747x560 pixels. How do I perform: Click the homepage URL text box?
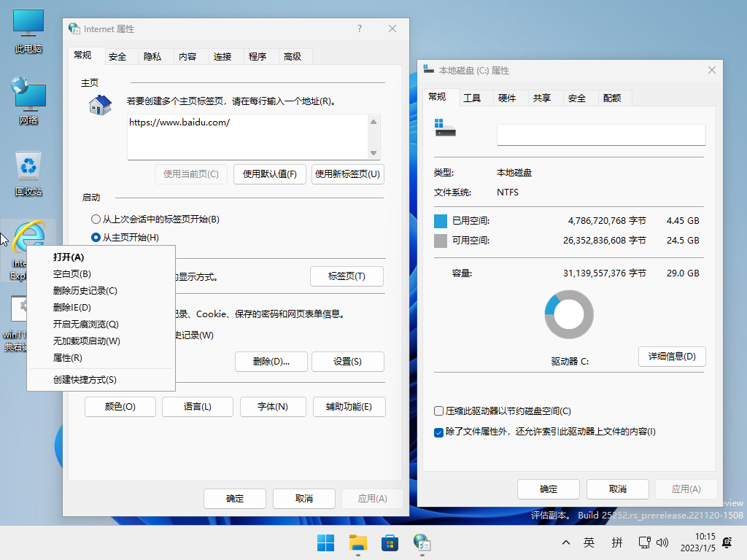[x=248, y=136]
